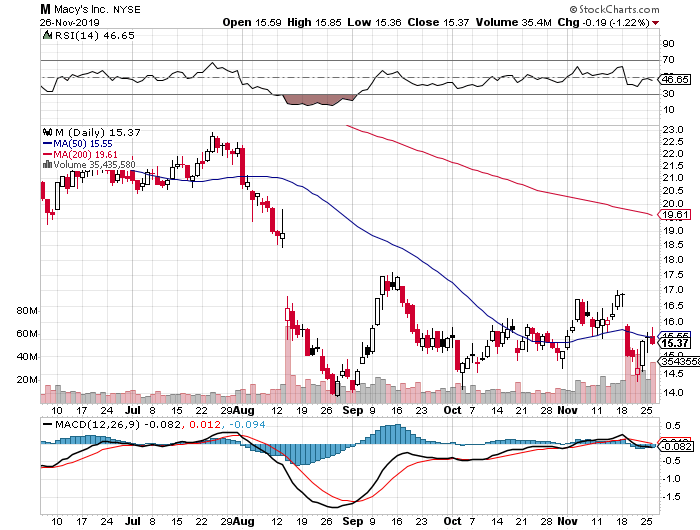This screenshot has width=700, height=530.
Task: Click 29Aug label on date axis under price chart
Action: click(x=238, y=410)
